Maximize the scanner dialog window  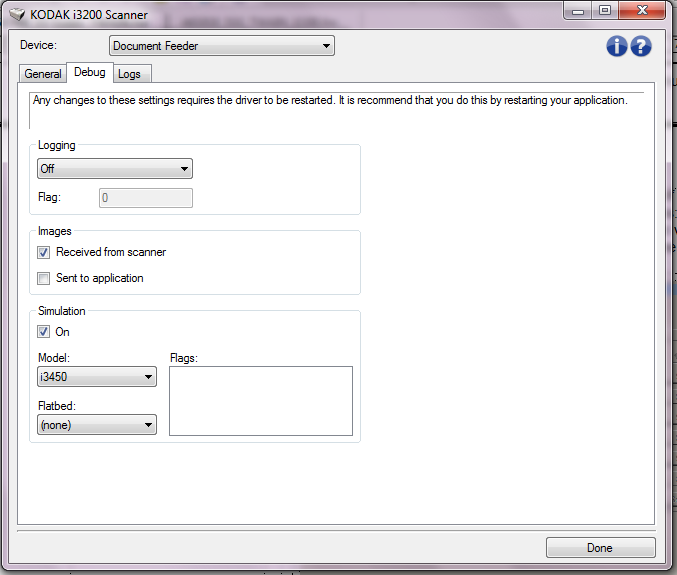[605, 11]
